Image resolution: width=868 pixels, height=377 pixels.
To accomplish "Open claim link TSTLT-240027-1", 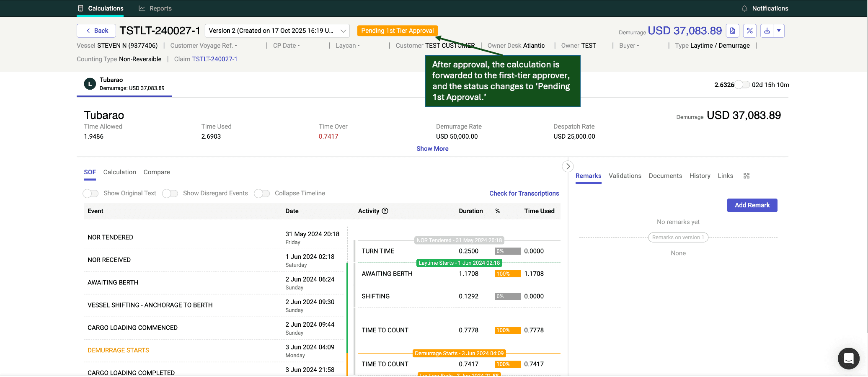I will [214, 59].
